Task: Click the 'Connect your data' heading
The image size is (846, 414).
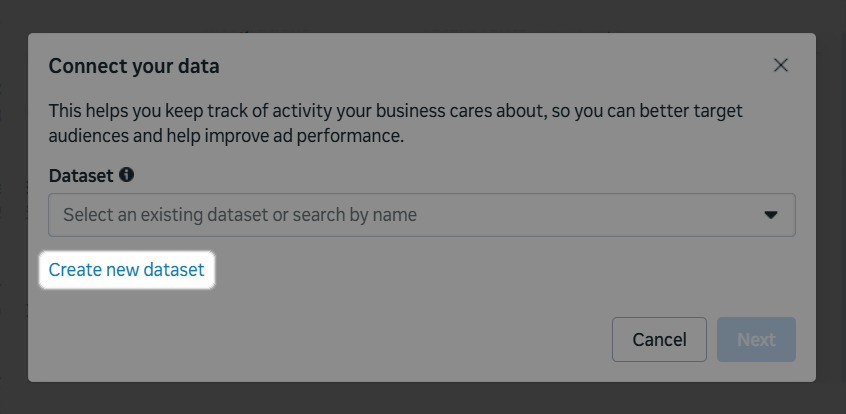Action: pyautogui.click(x=134, y=67)
